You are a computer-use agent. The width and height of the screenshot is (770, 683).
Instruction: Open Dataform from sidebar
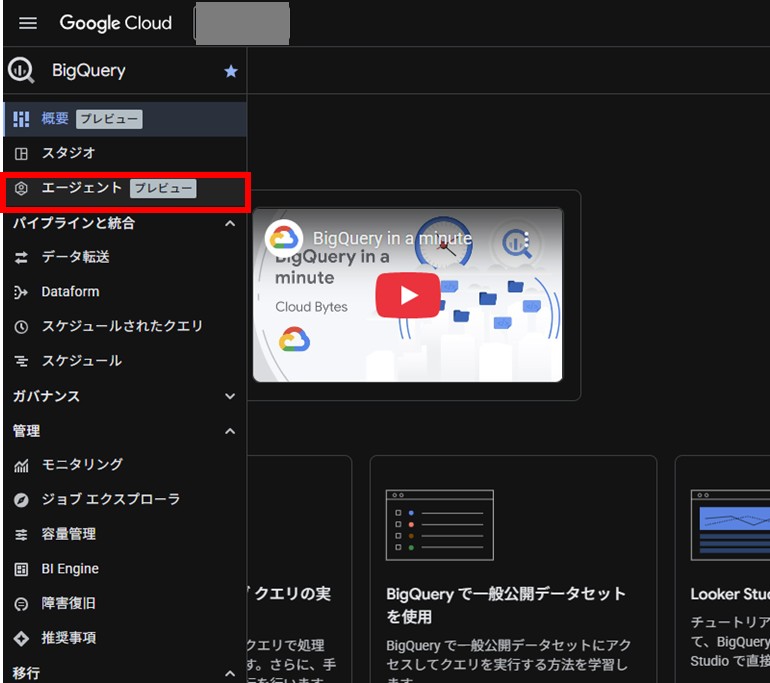[125, 292]
